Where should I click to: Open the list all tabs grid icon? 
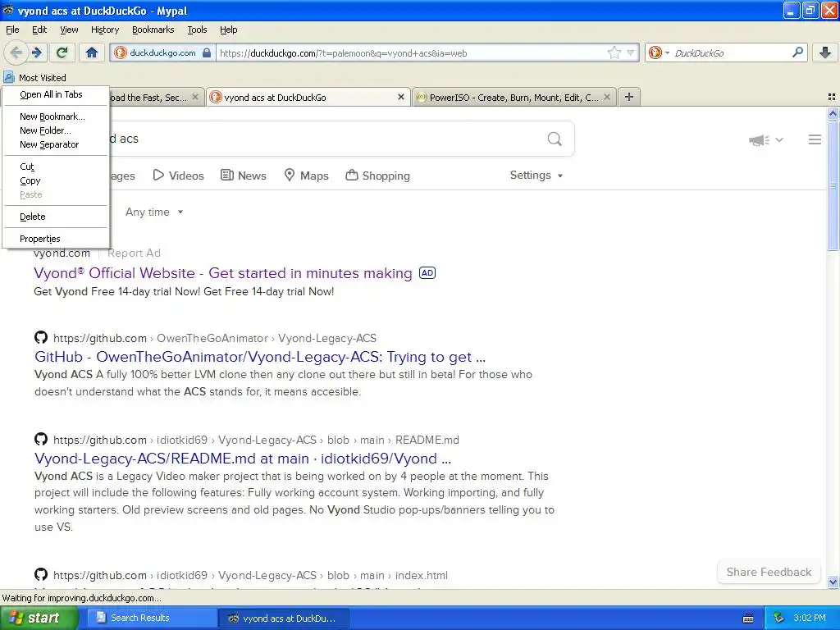click(832, 97)
